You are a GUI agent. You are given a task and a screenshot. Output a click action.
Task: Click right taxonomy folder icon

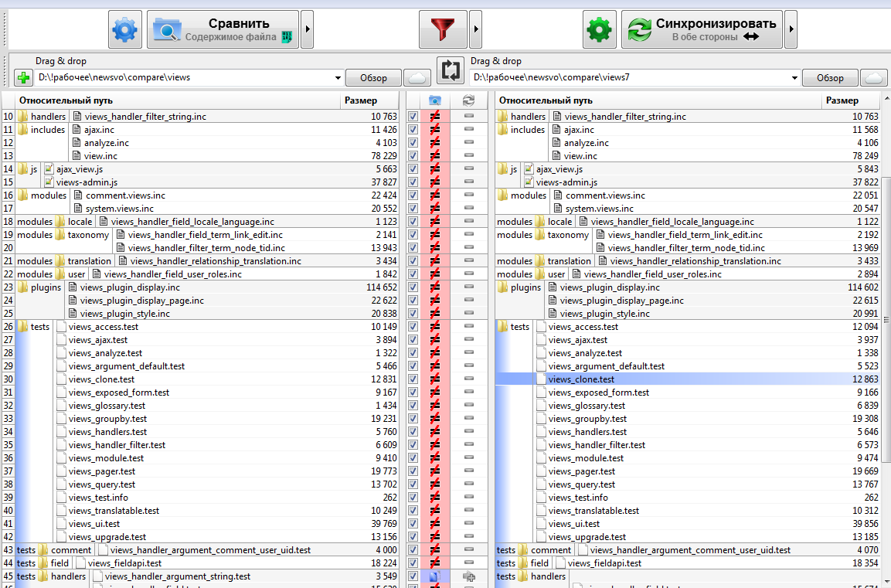(539, 234)
